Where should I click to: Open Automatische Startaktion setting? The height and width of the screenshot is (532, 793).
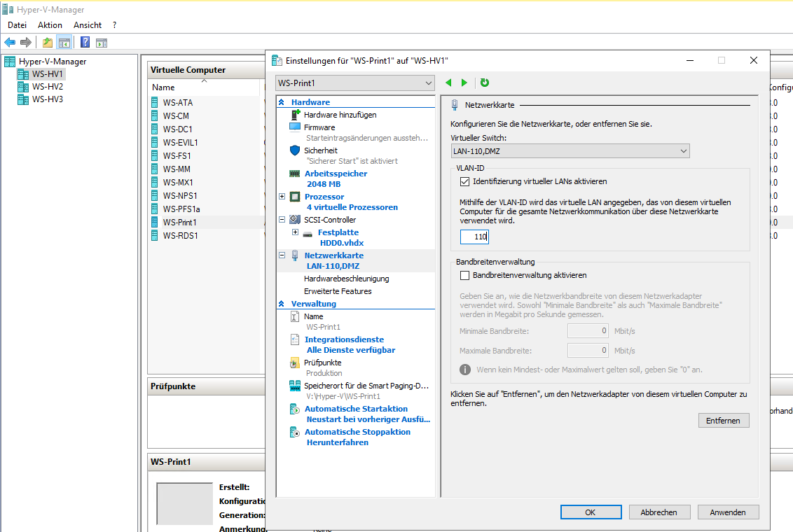click(356, 409)
